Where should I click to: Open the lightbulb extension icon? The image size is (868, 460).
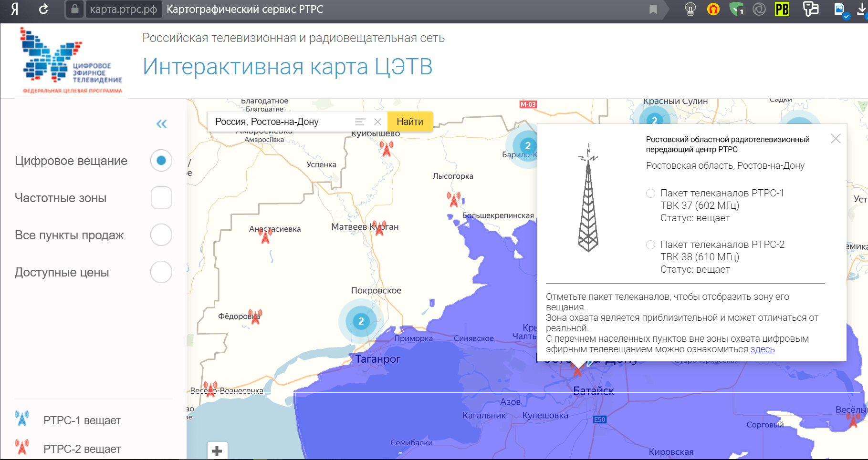point(690,9)
